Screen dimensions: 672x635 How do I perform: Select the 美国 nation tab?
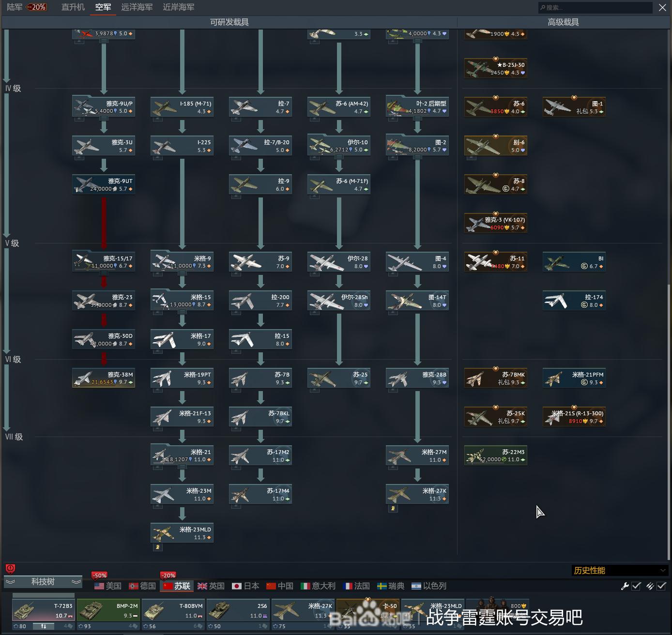click(x=108, y=586)
